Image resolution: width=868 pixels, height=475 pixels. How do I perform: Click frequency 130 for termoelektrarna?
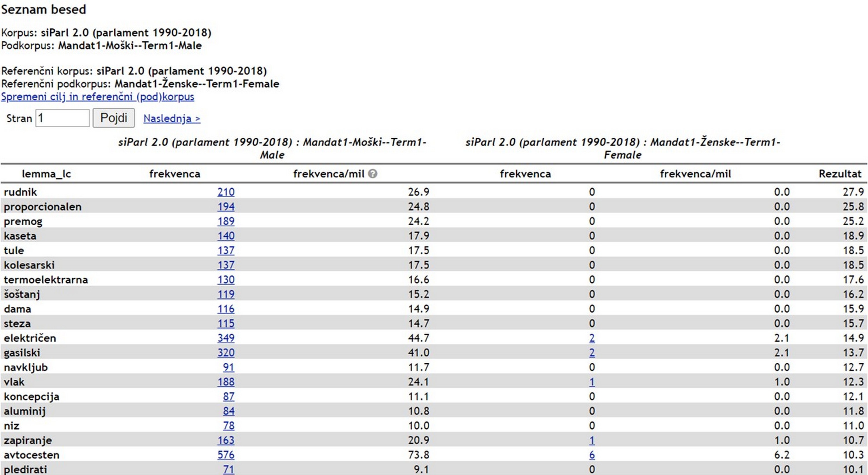pyautogui.click(x=226, y=280)
